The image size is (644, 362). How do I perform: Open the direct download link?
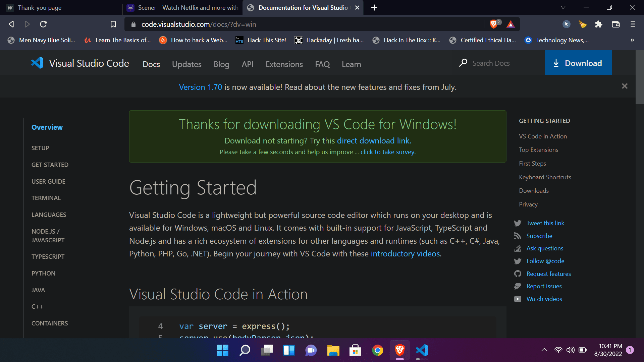coord(374,141)
